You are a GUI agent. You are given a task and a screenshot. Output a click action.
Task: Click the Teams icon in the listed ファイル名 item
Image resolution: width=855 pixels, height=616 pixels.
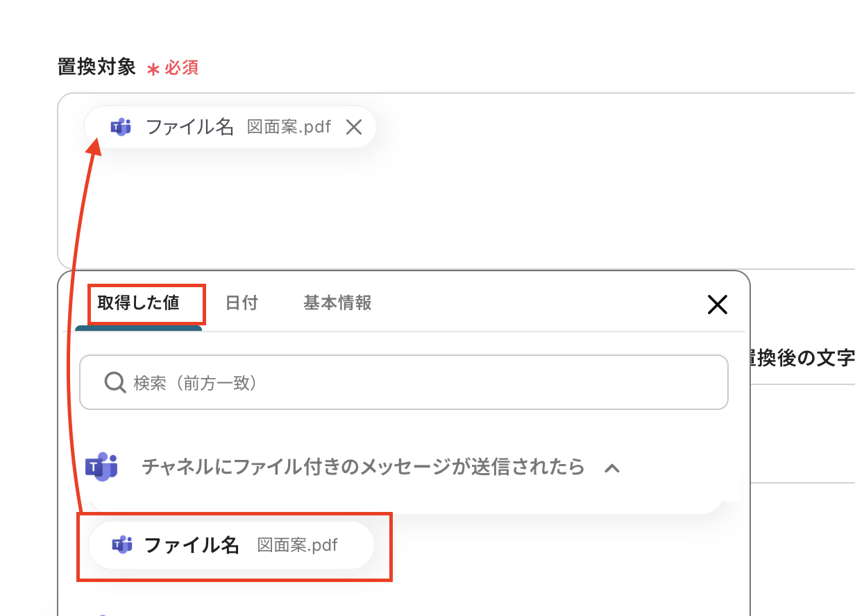[x=122, y=545]
